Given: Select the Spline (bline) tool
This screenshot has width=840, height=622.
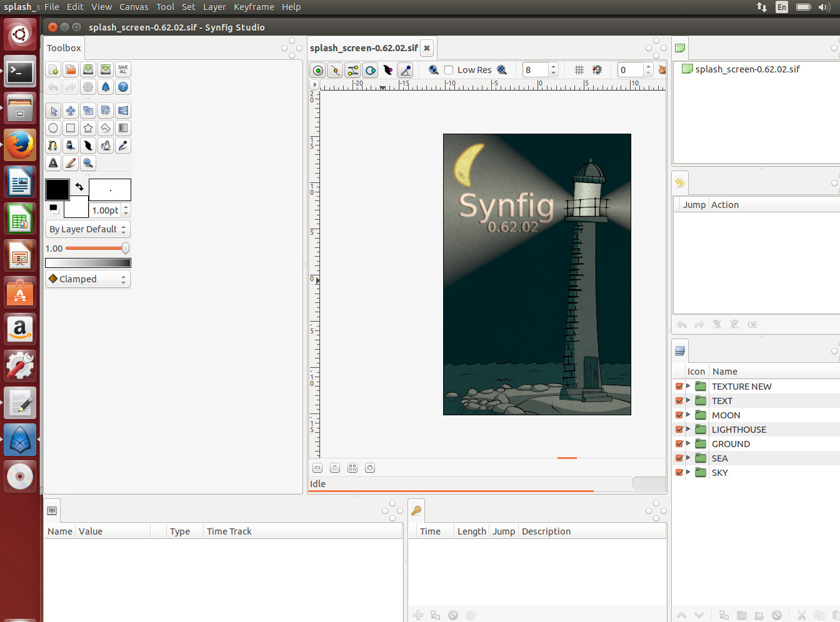Looking at the screenshot, I should coord(53,146).
